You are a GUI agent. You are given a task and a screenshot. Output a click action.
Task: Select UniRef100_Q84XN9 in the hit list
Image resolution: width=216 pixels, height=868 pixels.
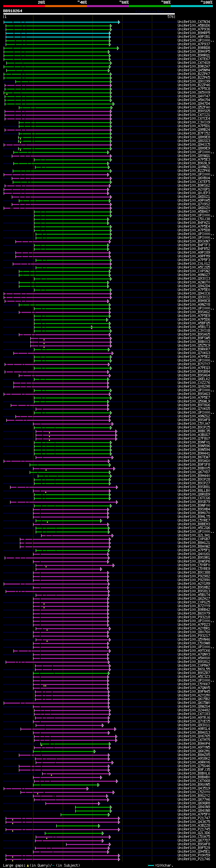coord(194,807)
